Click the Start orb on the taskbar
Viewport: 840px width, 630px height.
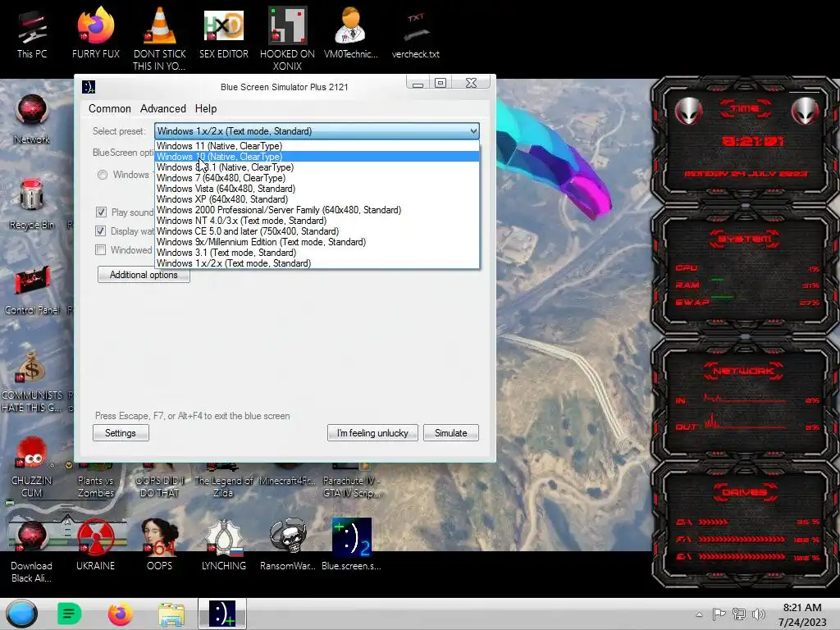tap(22, 614)
